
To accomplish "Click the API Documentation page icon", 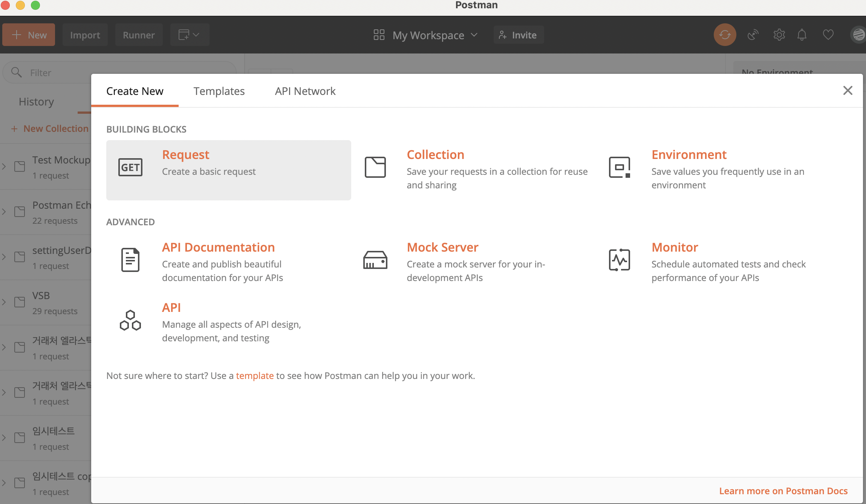I will pos(130,260).
